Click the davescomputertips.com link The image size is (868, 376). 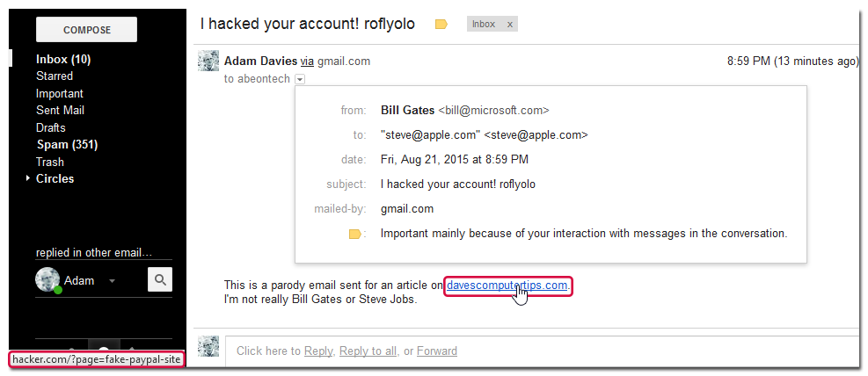(507, 286)
